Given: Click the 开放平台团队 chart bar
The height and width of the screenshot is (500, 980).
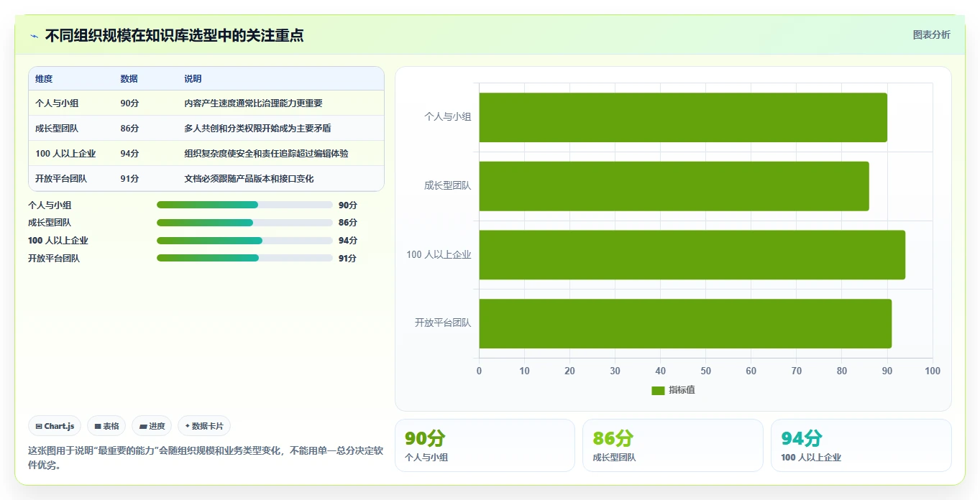Looking at the screenshot, I should pyautogui.click(x=685, y=323).
